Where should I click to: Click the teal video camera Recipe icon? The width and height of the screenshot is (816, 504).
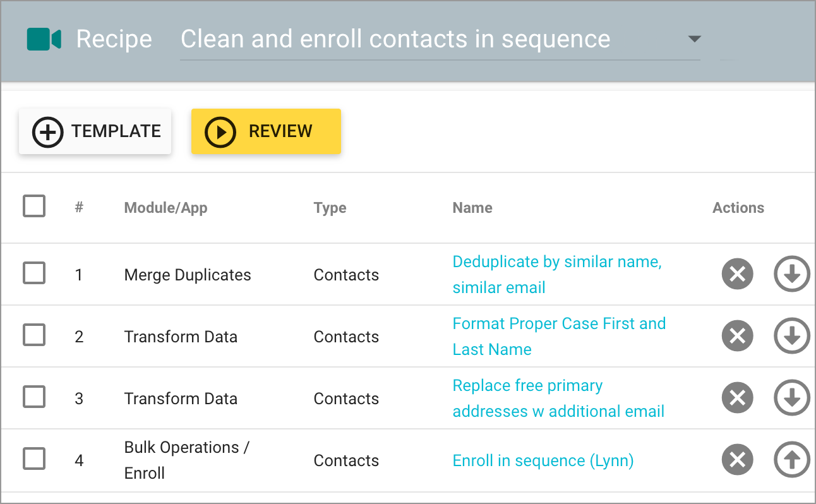(x=43, y=39)
